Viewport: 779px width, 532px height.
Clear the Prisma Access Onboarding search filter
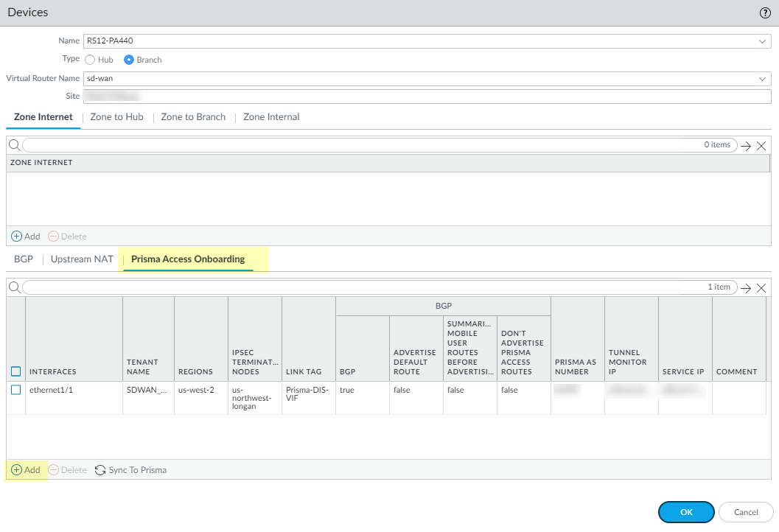(x=762, y=288)
